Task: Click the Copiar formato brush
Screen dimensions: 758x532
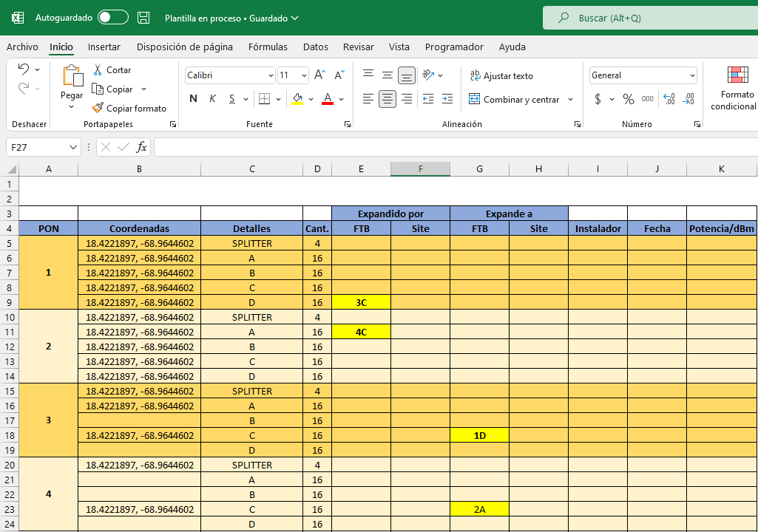Action: 98,108
